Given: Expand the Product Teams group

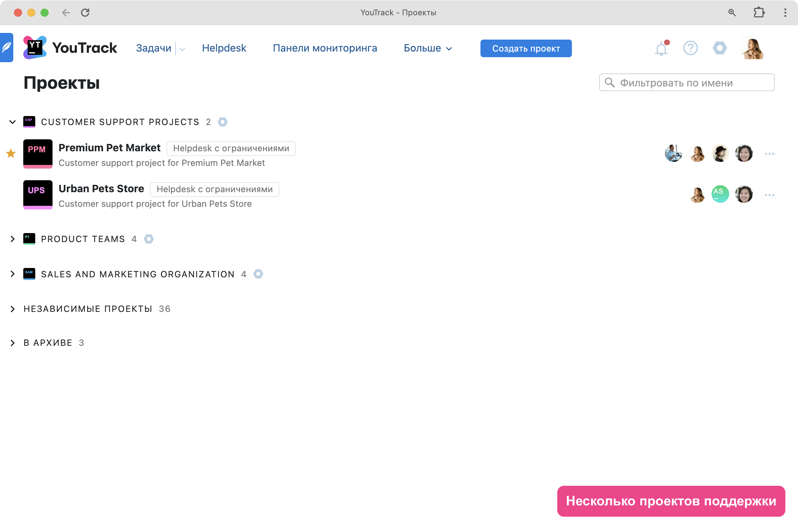Looking at the screenshot, I should (x=13, y=239).
